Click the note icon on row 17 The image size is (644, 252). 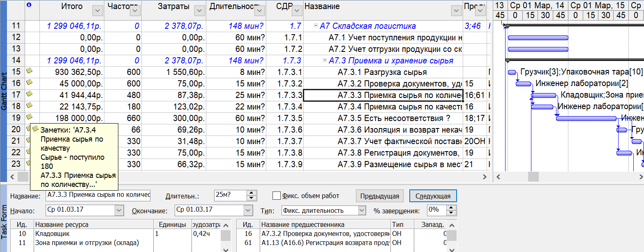click(x=29, y=94)
